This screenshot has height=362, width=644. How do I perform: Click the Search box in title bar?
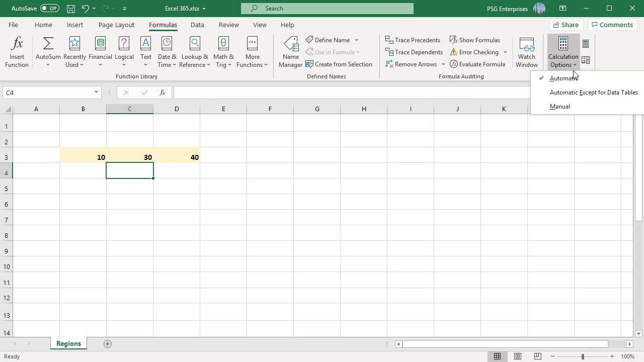pos(327,9)
